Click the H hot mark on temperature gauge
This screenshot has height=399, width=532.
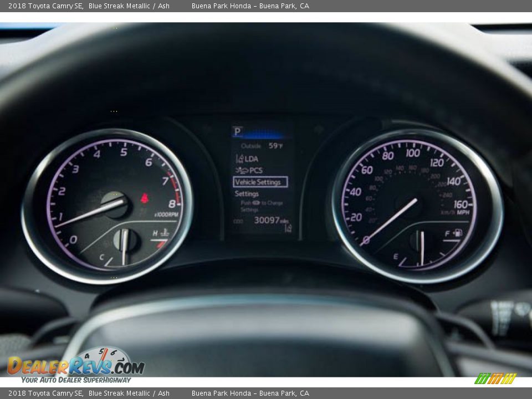pyautogui.click(x=155, y=233)
